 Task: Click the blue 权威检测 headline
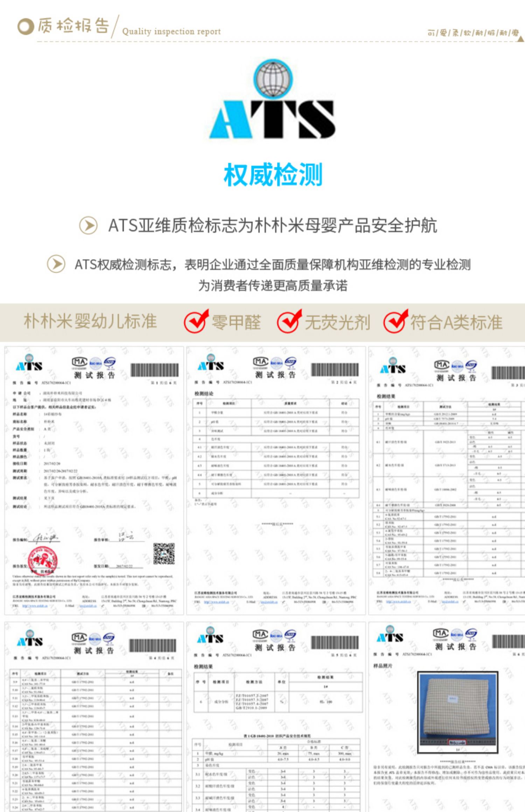(273, 175)
